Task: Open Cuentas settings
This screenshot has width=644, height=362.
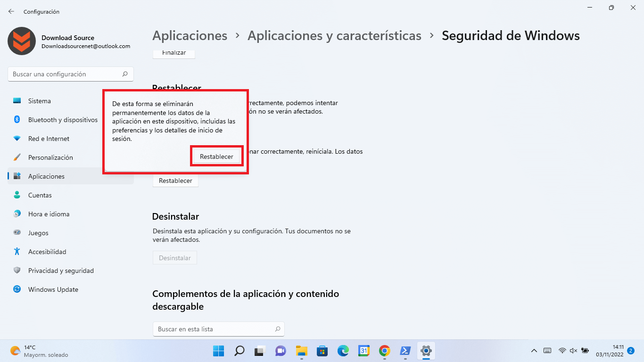Action: coord(71,195)
